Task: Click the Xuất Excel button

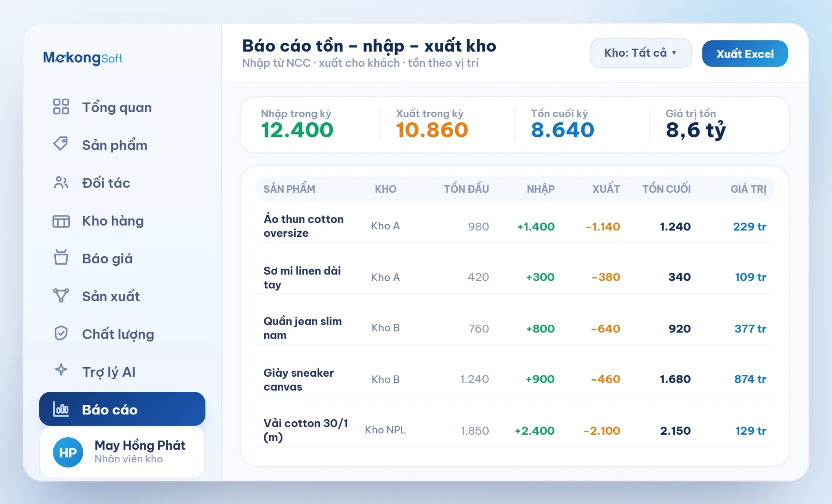Action: (744, 54)
